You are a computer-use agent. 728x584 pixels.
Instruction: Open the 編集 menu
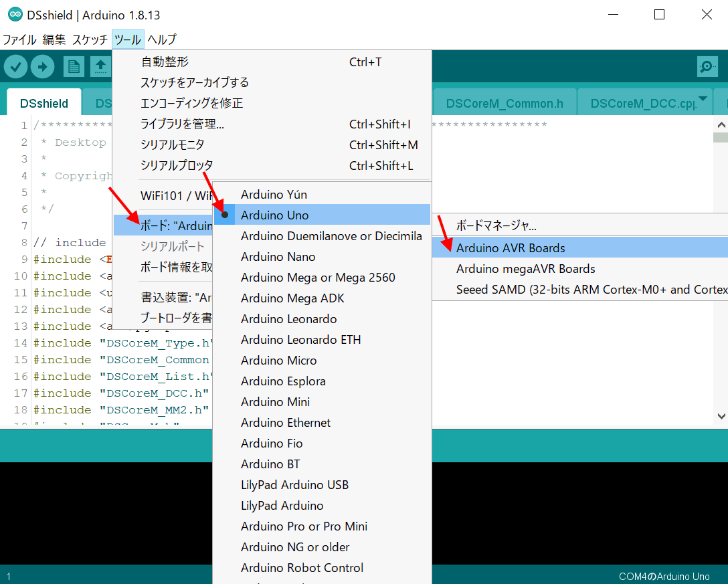click(x=54, y=39)
